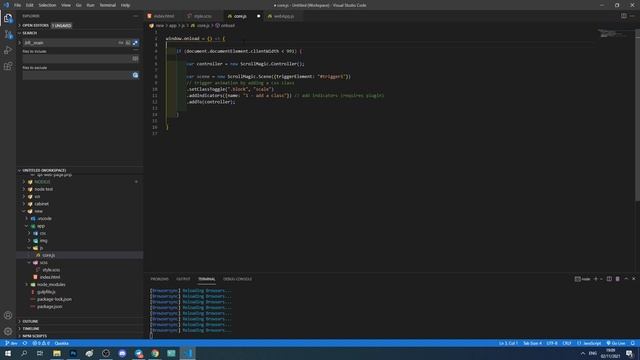The image size is (640, 360).
Task: Open the Explorer view in activity bar
Action: [8, 18]
